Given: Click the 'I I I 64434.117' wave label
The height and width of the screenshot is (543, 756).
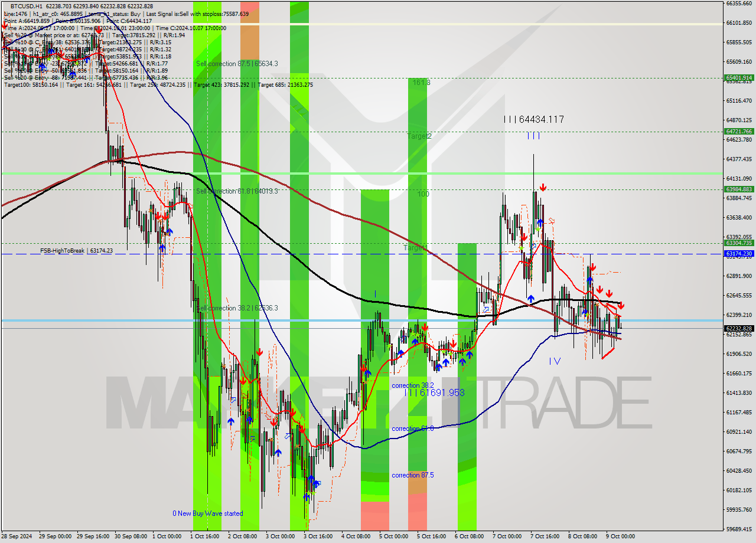Looking at the screenshot, I should coord(533,120).
